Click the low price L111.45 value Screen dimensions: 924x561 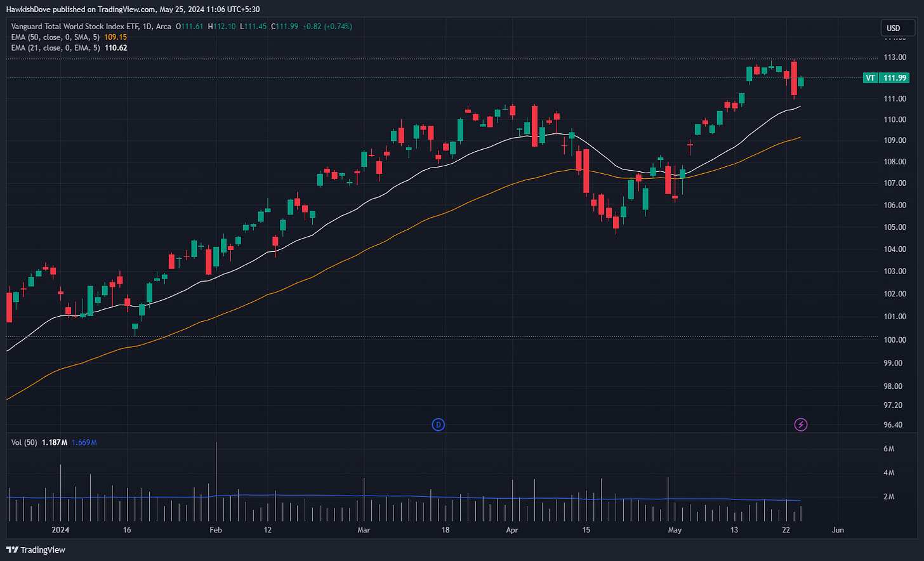pos(253,27)
